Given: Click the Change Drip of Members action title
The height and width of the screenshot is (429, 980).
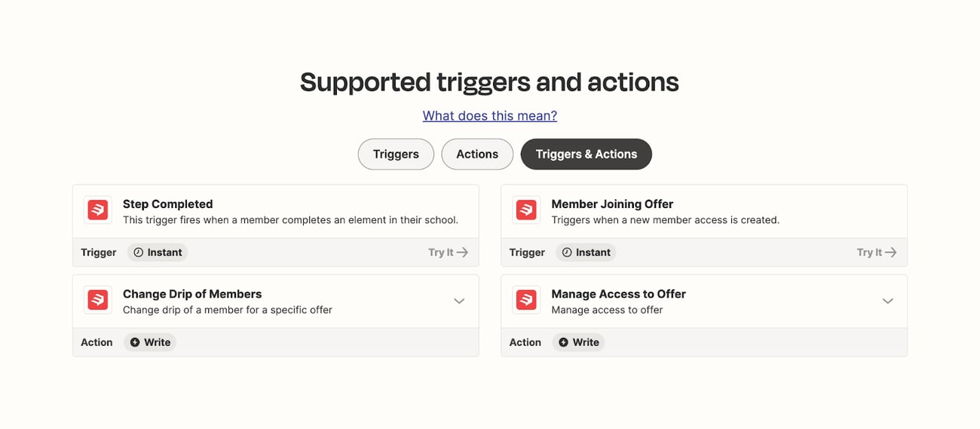Looking at the screenshot, I should [x=192, y=294].
